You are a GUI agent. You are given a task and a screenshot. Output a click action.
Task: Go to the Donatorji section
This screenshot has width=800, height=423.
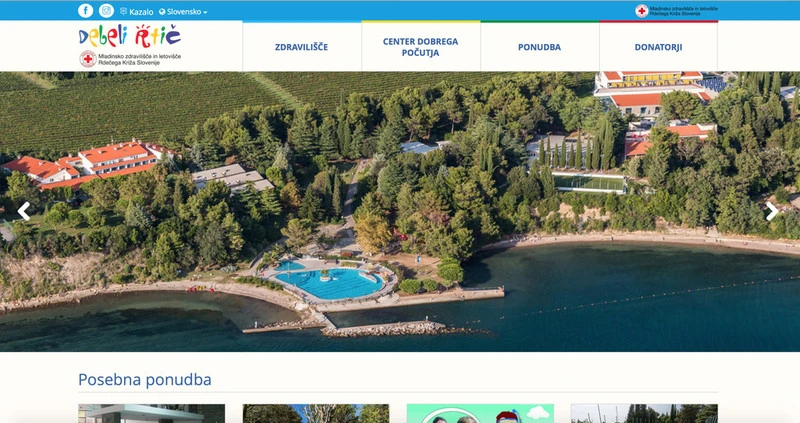(x=659, y=47)
